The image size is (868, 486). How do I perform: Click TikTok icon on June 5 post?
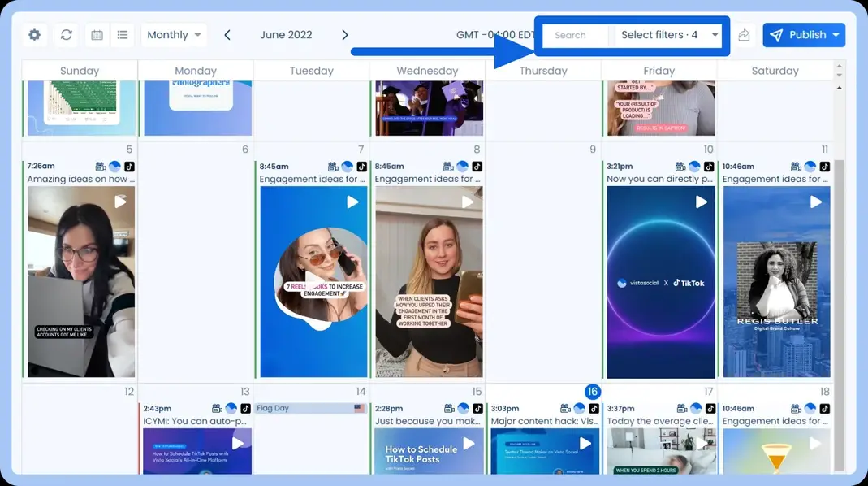pos(129,167)
